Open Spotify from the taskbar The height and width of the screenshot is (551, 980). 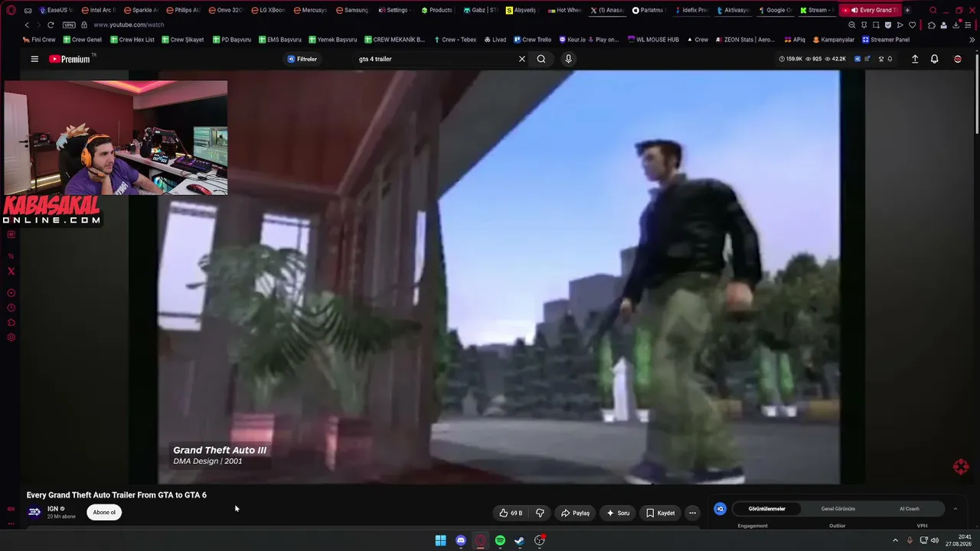click(500, 540)
